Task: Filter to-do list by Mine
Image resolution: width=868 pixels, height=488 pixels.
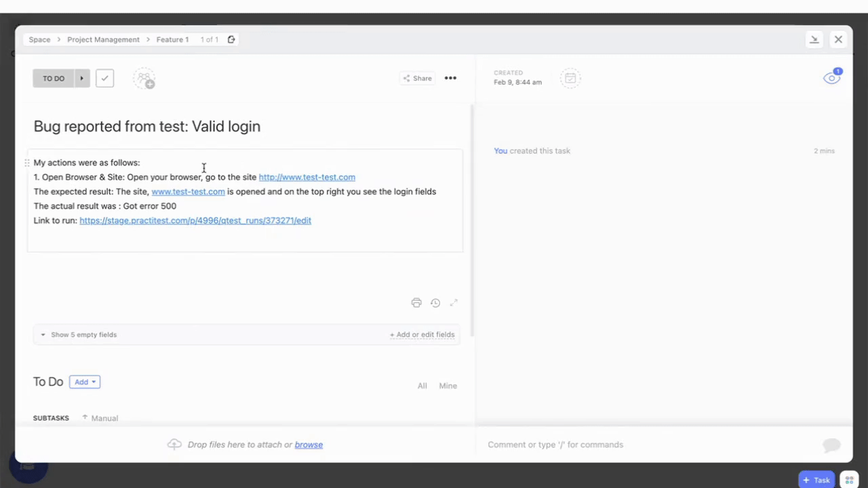Action: pyautogui.click(x=448, y=386)
